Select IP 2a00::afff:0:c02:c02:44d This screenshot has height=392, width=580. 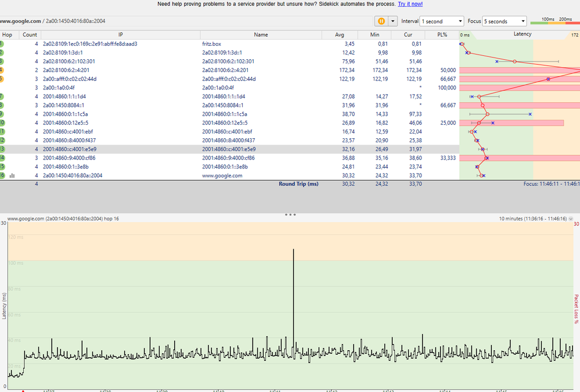[70, 79]
